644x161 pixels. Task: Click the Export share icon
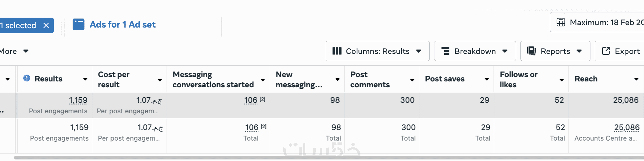point(606,51)
